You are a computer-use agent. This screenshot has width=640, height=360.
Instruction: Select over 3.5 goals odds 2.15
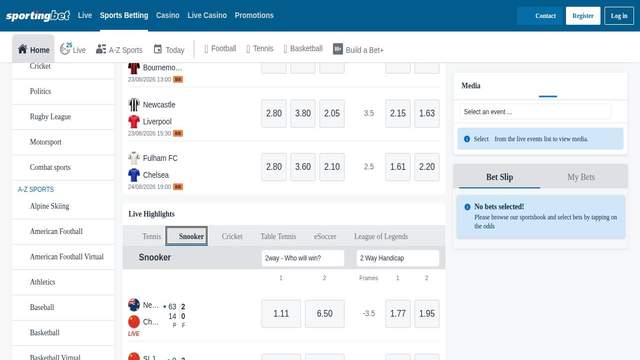pos(398,113)
